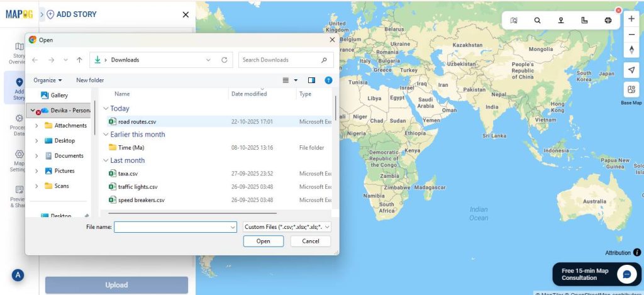Go forward in the Open dialog
This screenshot has width=644, height=295.
click(52, 60)
